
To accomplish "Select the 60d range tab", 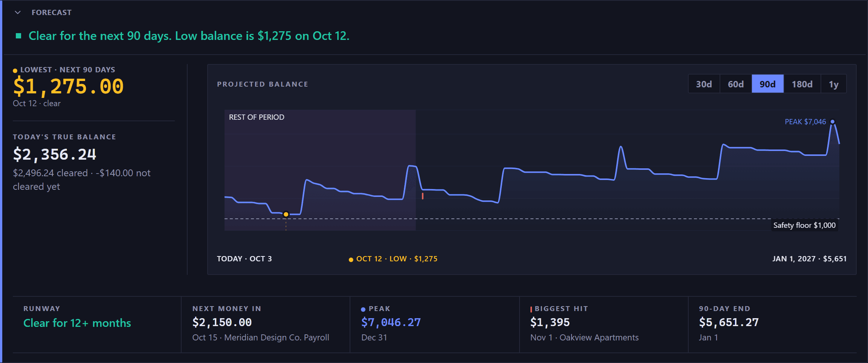I will coord(736,84).
